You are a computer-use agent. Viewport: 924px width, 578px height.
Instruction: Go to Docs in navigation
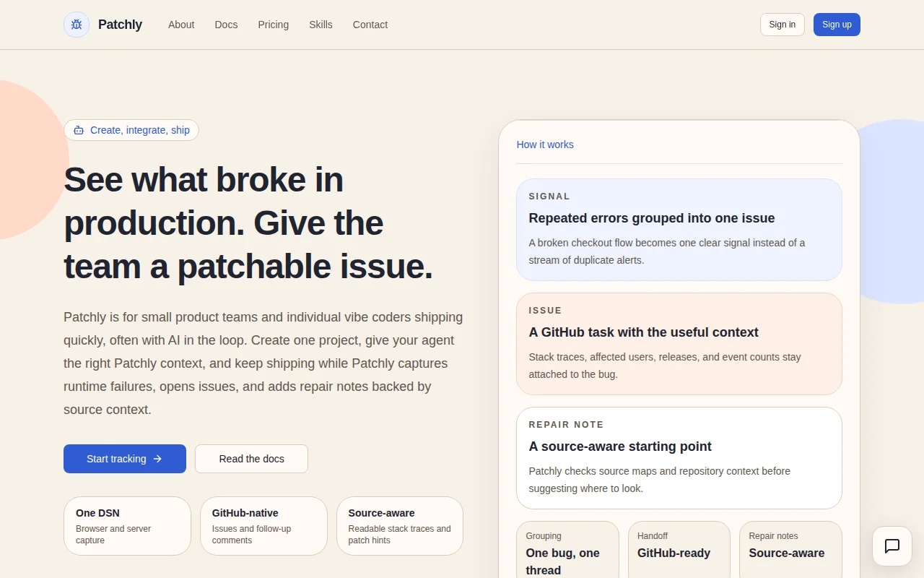[x=226, y=25]
